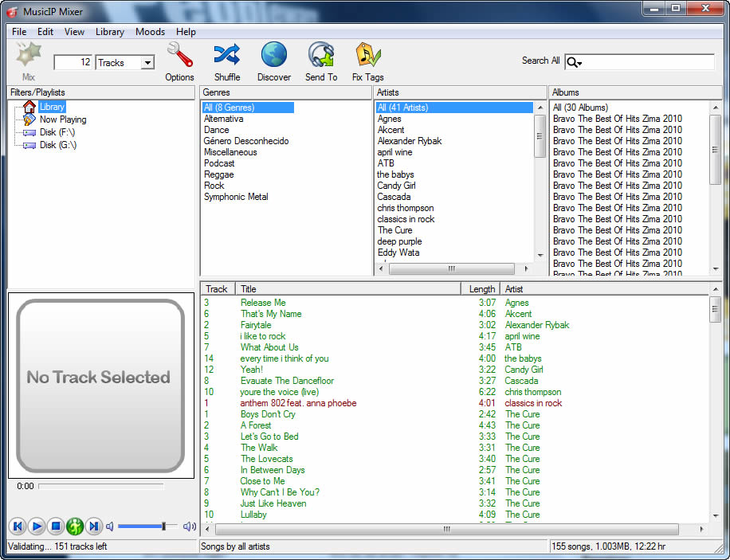
Task: Click the Send To icon
Action: tap(321, 56)
